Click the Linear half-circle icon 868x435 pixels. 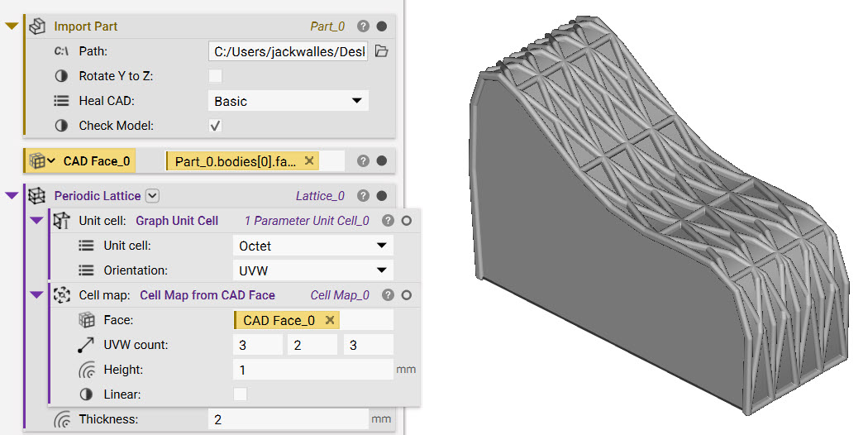86,394
